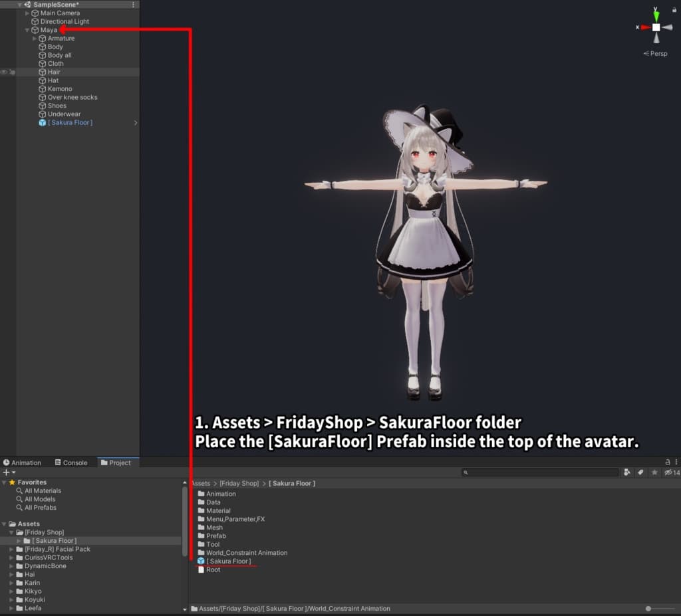The width and height of the screenshot is (681, 616).
Task: Click the Tool folder icon
Action: coord(201,544)
